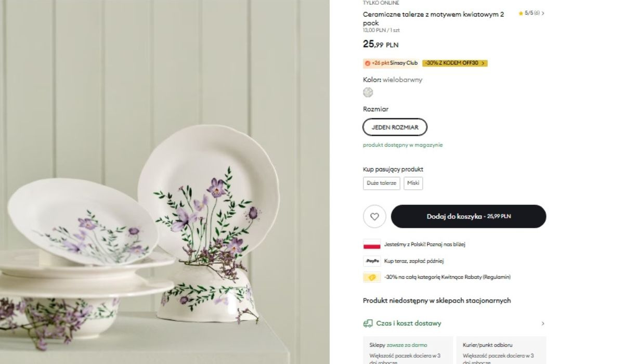This screenshot has width=624, height=364.
Task: Click the Polish flag icon
Action: (372, 244)
